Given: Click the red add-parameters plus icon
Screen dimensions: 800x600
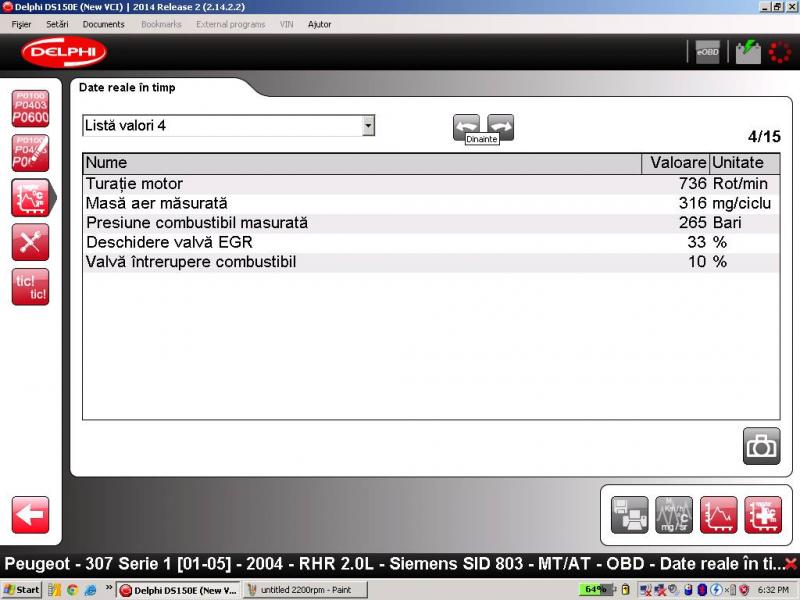Looking at the screenshot, I should coord(763,515).
